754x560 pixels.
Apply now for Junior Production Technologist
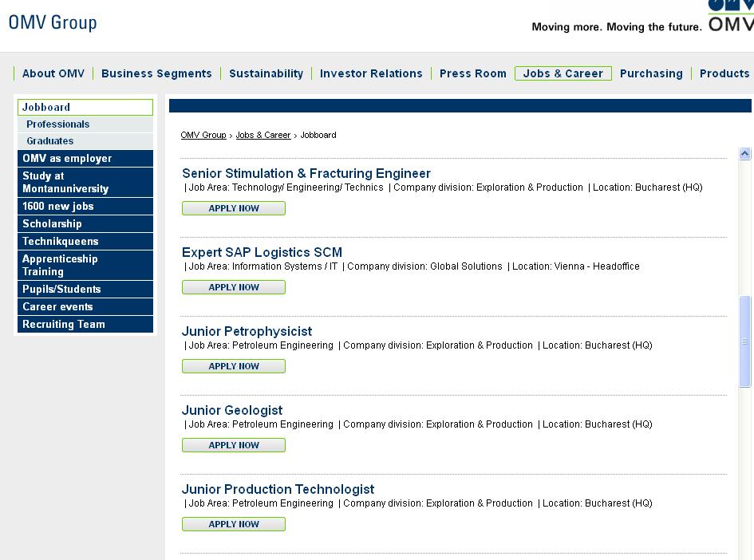coord(234,524)
